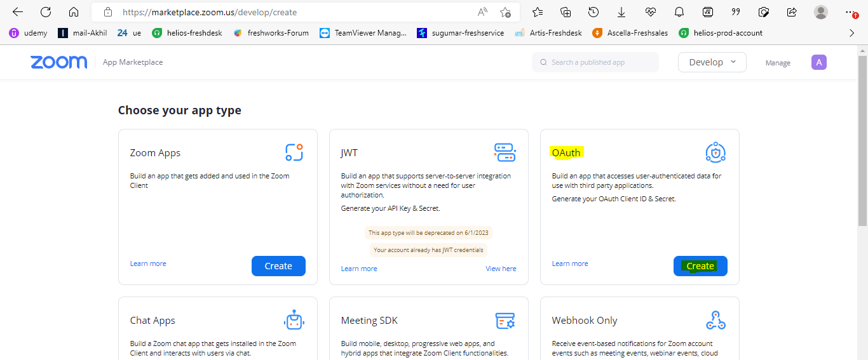Open the Settings and more ellipsis menu
This screenshot has height=360, width=868.
coord(851,12)
